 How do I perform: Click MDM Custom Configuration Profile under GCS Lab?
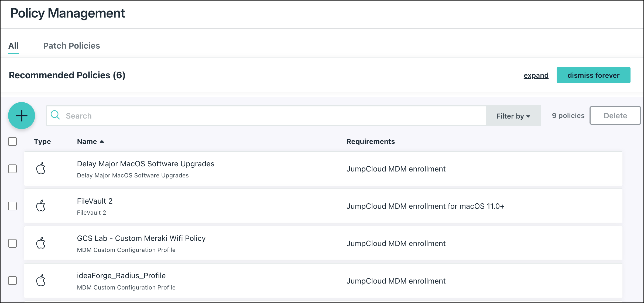pos(126,250)
